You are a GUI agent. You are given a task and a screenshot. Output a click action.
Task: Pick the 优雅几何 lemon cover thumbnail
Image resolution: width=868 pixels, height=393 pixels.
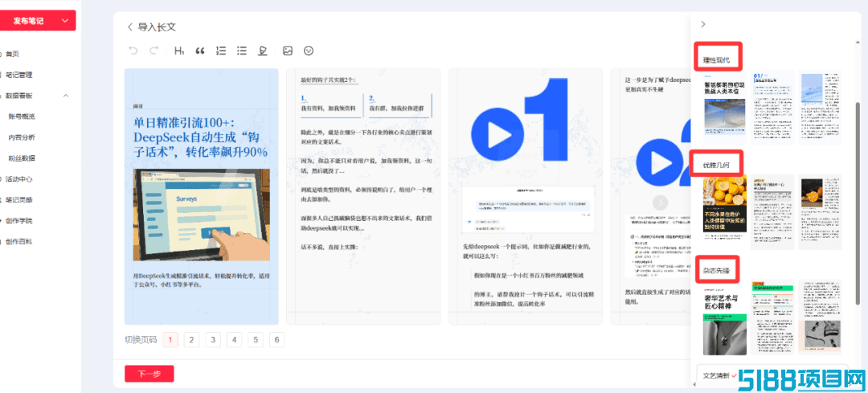click(x=725, y=212)
